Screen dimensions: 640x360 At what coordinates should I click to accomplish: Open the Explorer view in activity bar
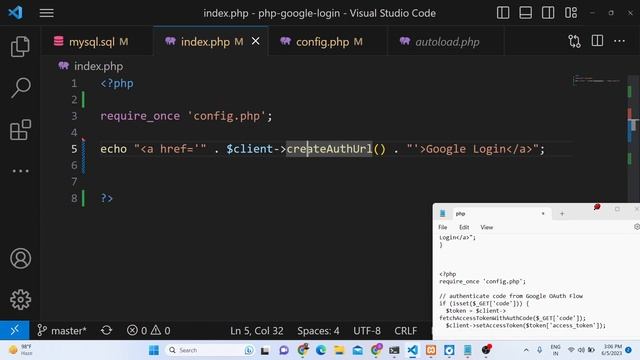[x=20, y=47]
